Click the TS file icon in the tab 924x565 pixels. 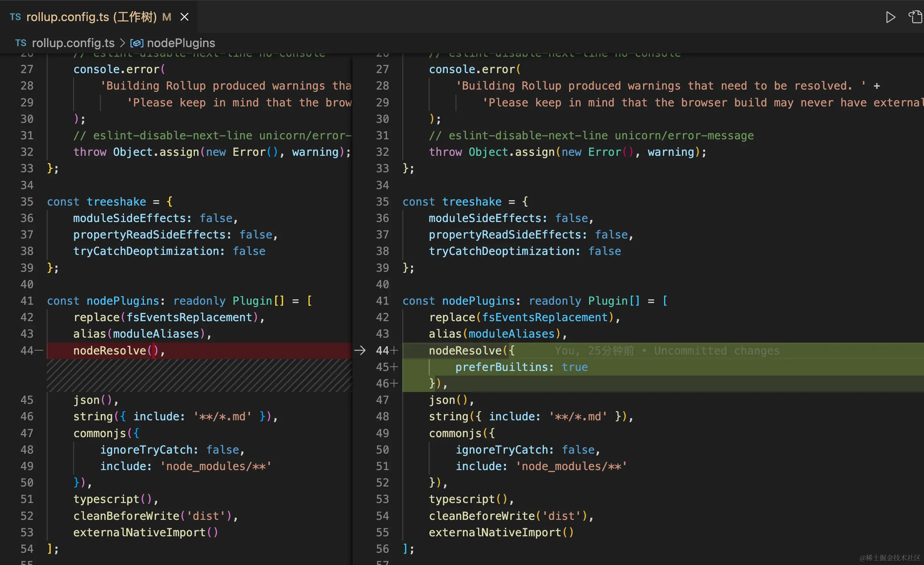click(15, 17)
